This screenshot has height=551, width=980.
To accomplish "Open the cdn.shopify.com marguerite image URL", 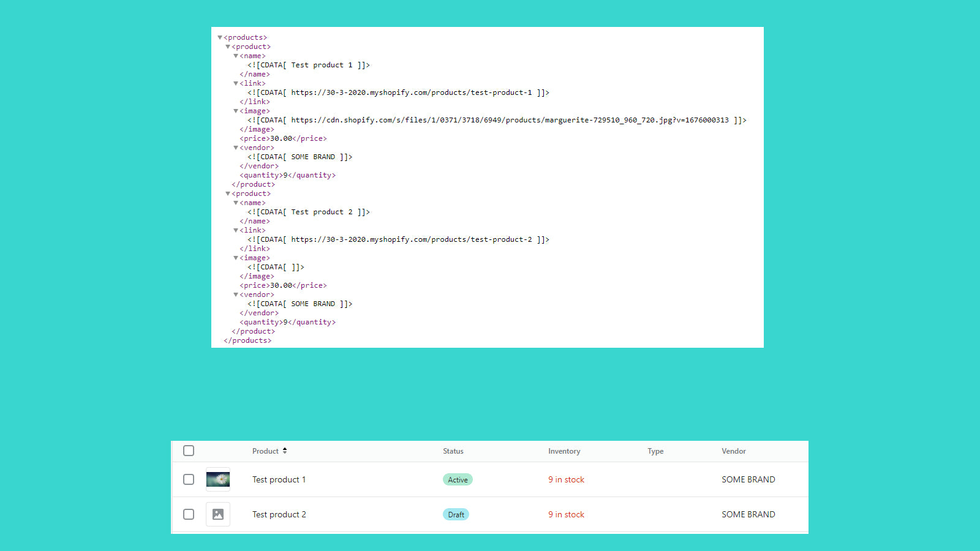I will tap(510, 120).
